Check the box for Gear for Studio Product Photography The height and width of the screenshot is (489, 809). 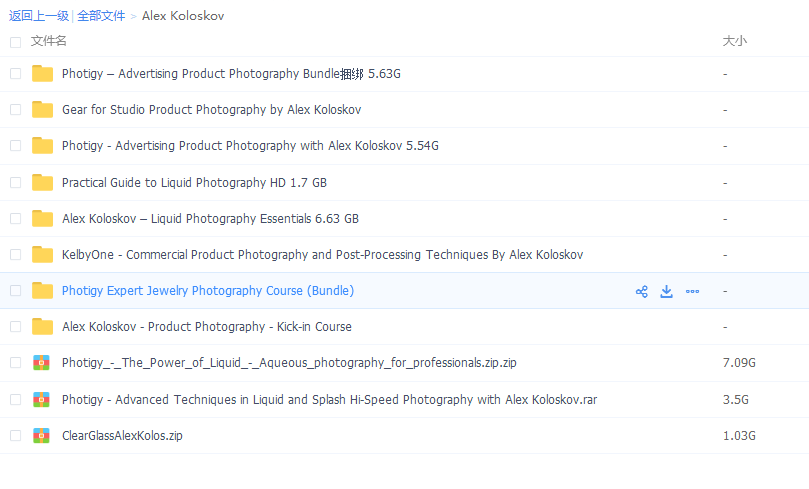pyautogui.click(x=15, y=110)
